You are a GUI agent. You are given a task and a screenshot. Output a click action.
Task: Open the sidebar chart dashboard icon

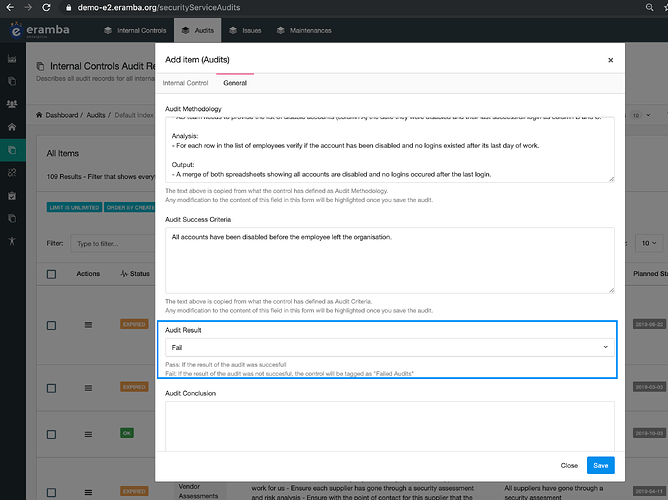12,59
